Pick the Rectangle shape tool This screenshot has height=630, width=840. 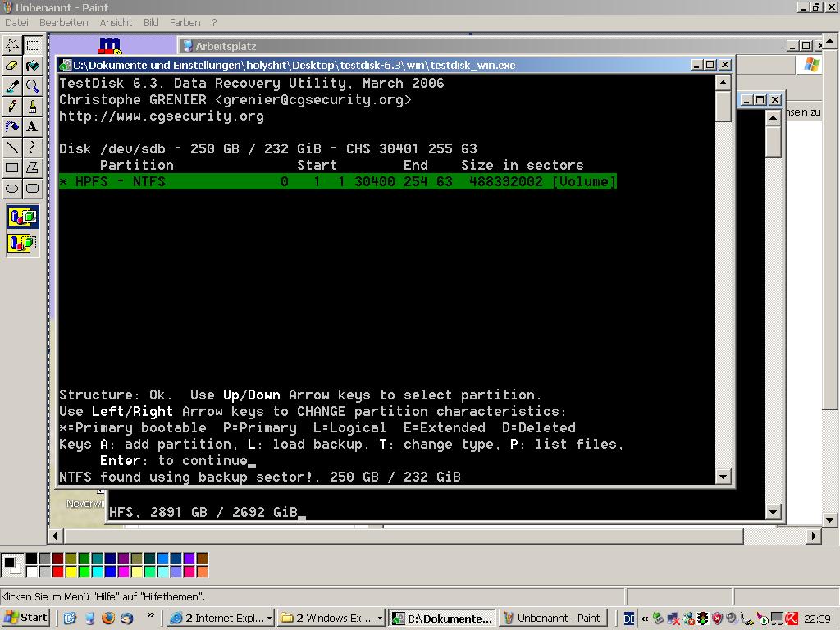pos(12,167)
